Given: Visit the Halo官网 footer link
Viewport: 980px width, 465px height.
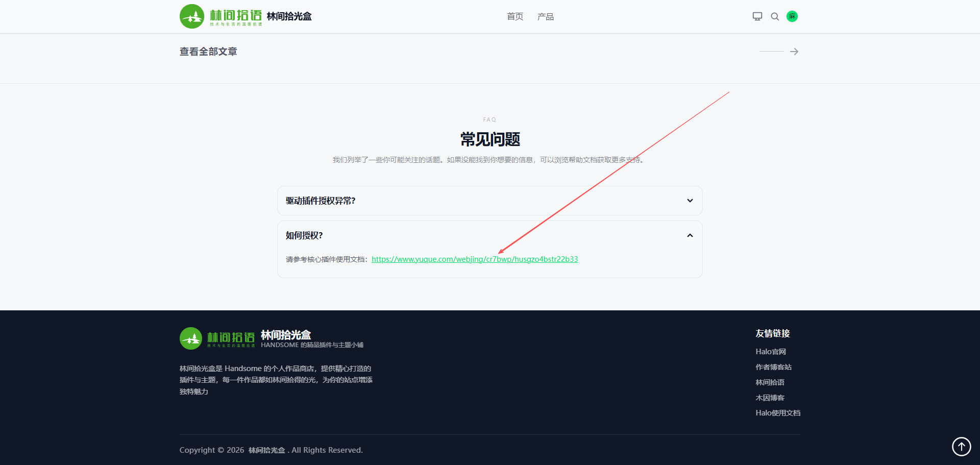Looking at the screenshot, I should click(770, 352).
